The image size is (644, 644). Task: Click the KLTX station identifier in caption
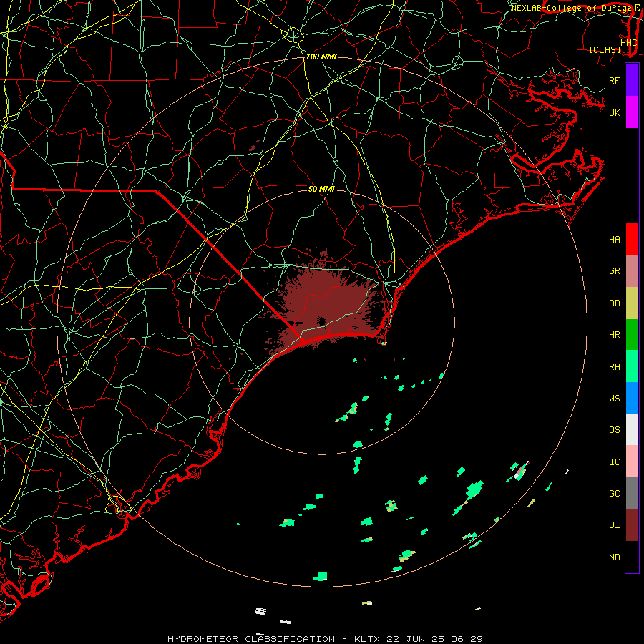click(x=367, y=639)
